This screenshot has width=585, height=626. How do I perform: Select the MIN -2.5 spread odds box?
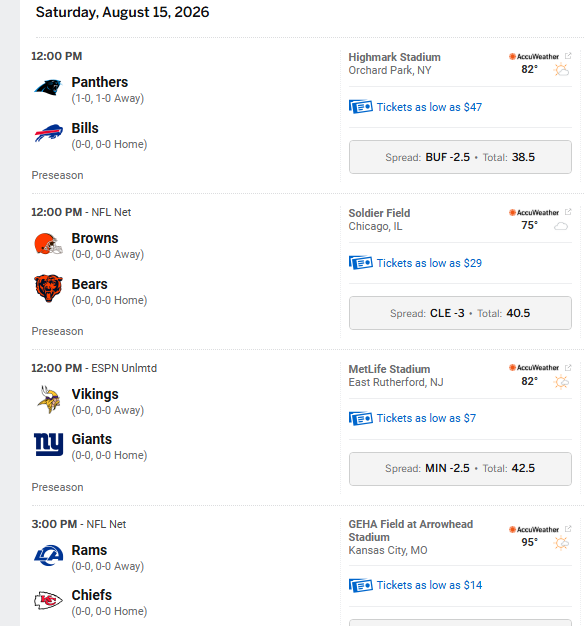click(460, 468)
